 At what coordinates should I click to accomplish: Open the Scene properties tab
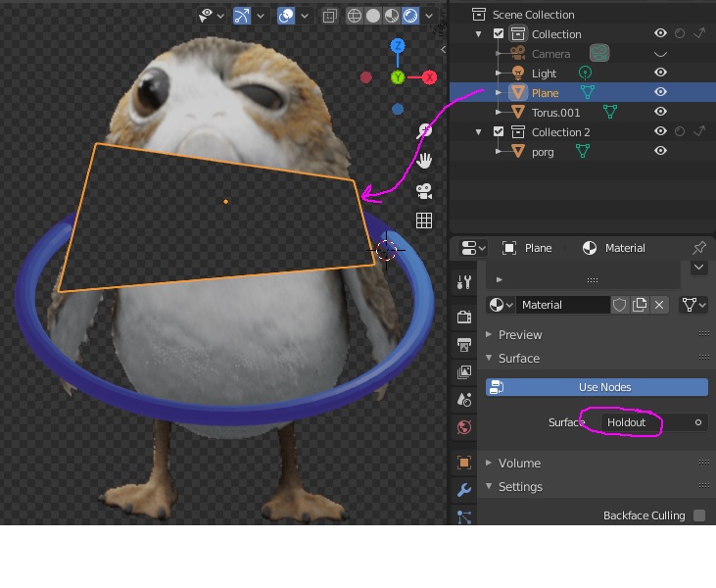(x=464, y=400)
